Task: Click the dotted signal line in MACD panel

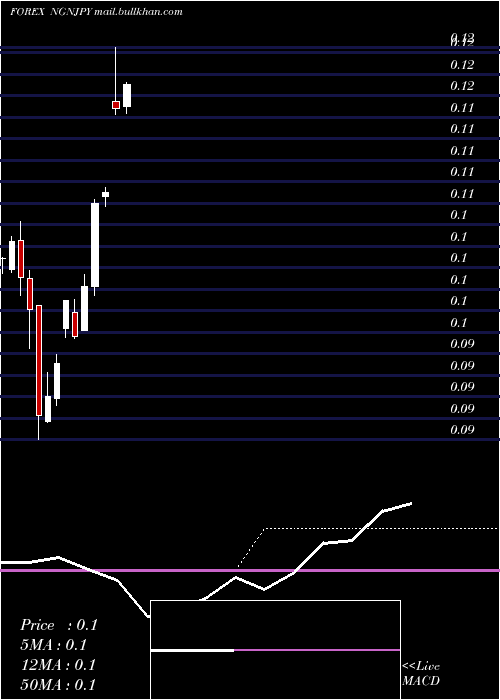Action: [369, 529]
